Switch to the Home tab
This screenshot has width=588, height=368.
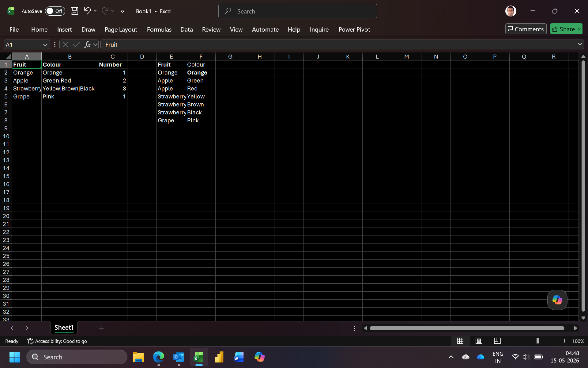[x=39, y=29]
